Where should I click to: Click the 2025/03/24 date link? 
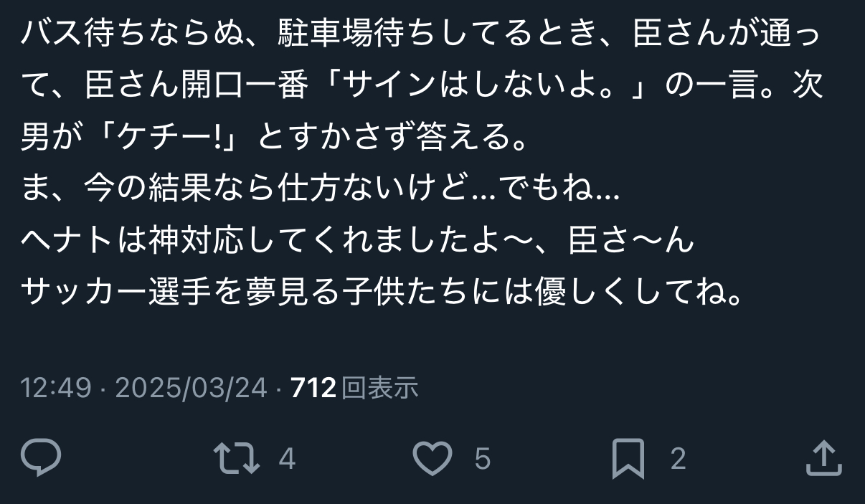point(191,389)
